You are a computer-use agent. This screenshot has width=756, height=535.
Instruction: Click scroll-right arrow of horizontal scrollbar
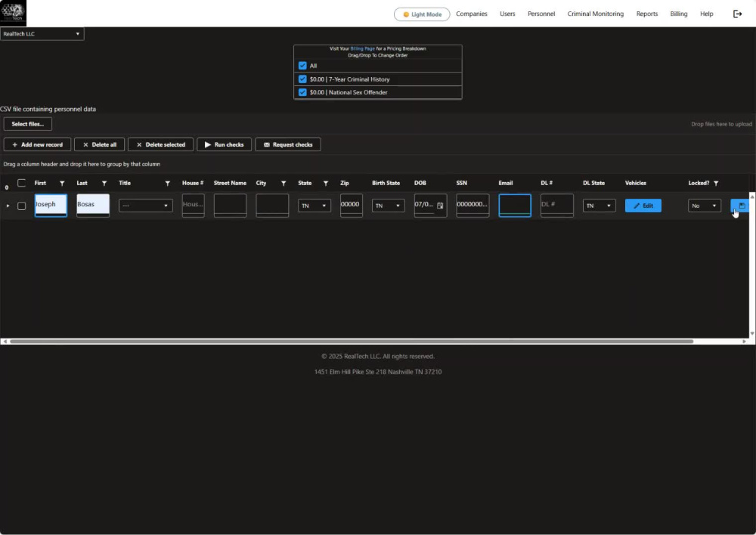click(745, 342)
